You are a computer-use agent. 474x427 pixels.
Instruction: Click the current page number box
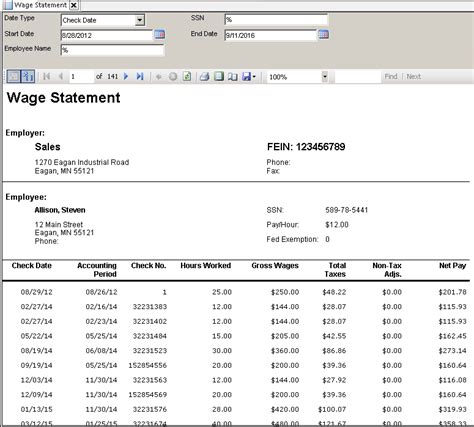coord(81,77)
